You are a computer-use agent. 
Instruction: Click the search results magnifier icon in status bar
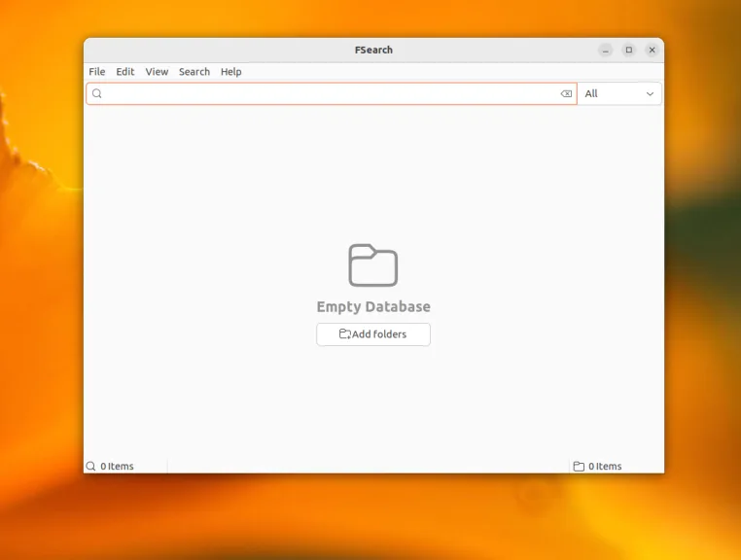pos(90,467)
